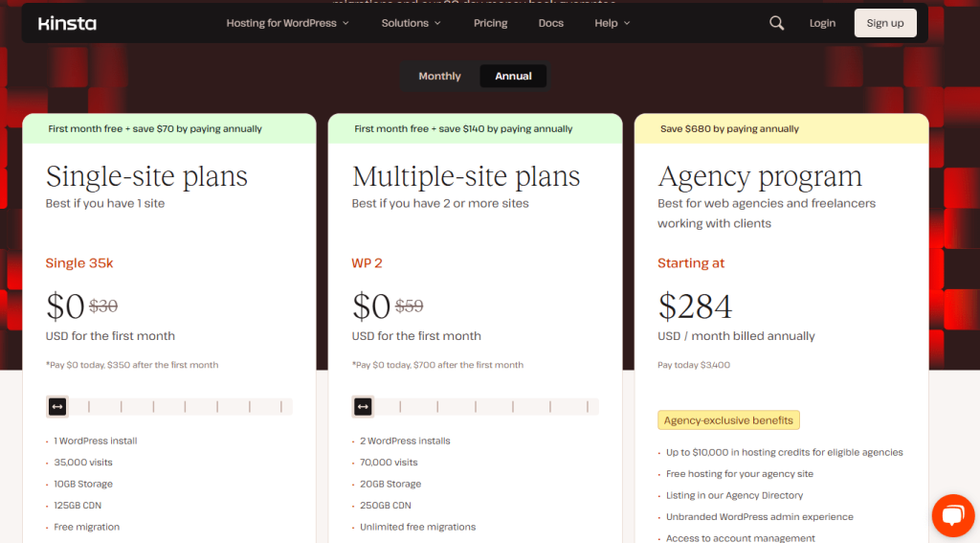Open the live chat bubble
This screenshot has height=543, width=980.
[x=952, y=515]
